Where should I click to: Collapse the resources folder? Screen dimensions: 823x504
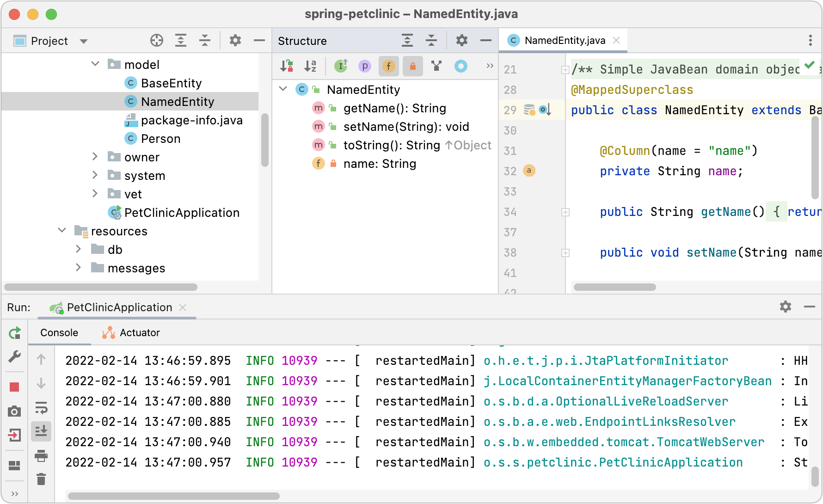(62, 230)
